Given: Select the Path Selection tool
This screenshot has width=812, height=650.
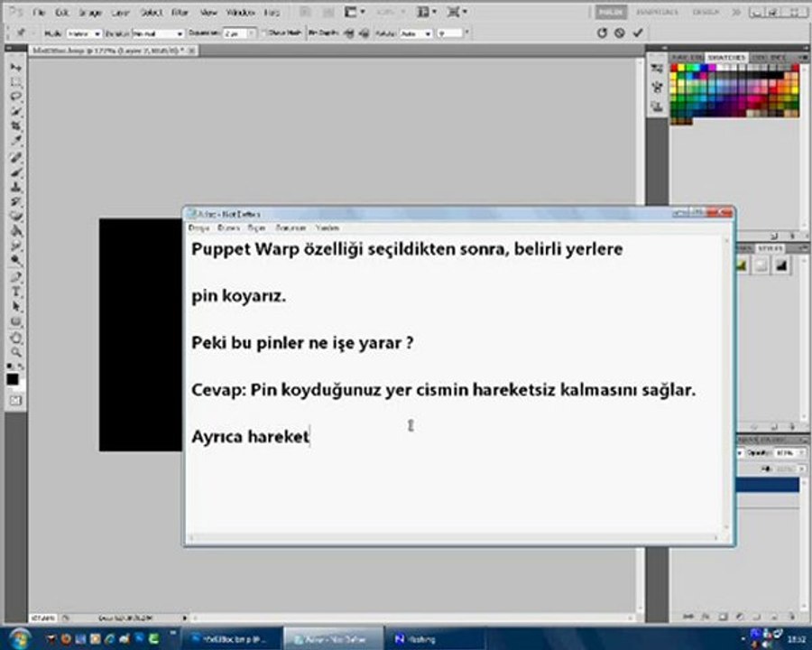Looking at the screenshot, I should pos(15,306).
